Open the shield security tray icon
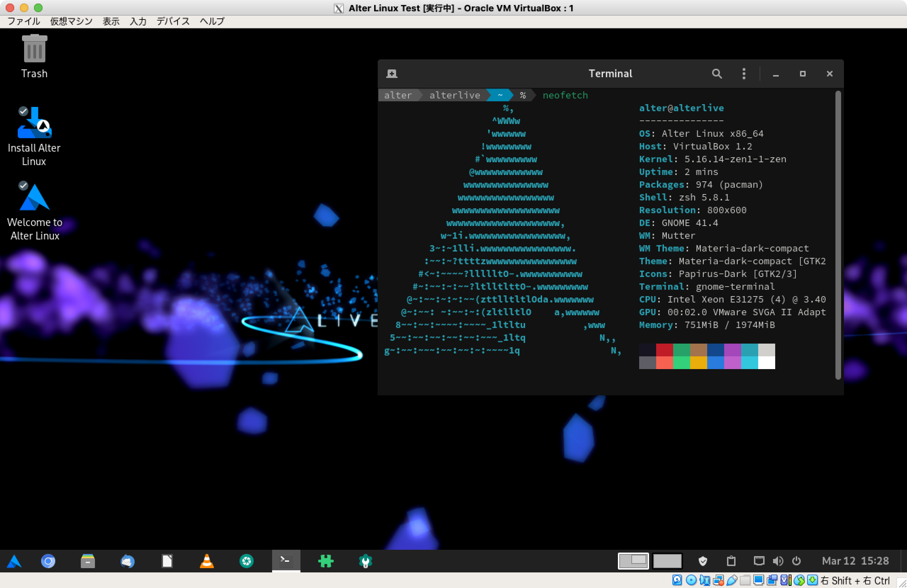 coord(703,561)
